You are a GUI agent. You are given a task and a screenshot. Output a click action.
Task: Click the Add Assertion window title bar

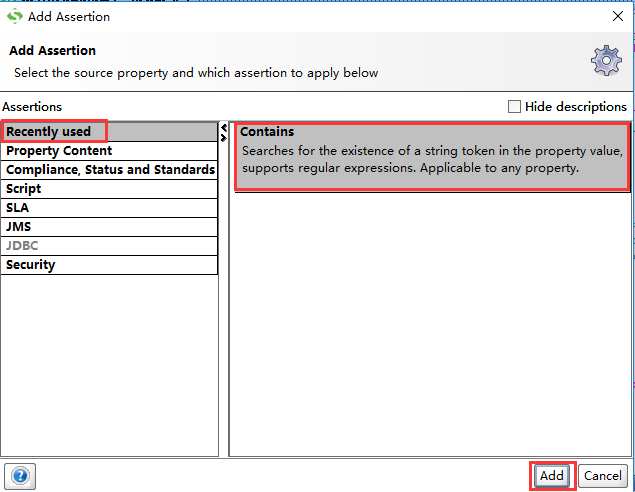300,16
